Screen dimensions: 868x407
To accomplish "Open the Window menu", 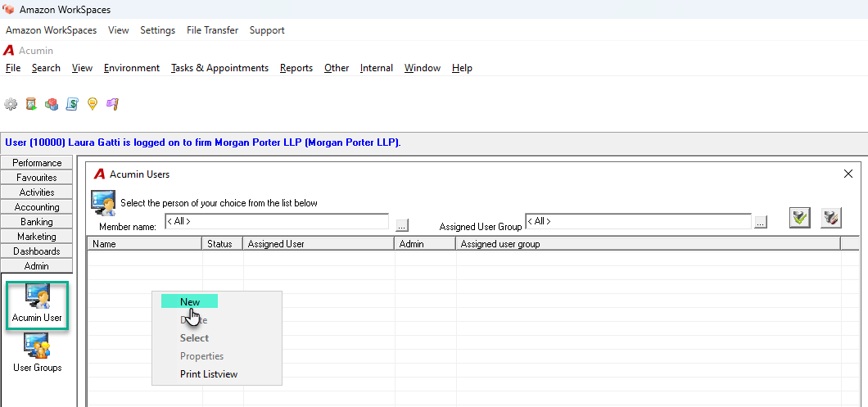I will pyautogui.click(x=423, y=68).
